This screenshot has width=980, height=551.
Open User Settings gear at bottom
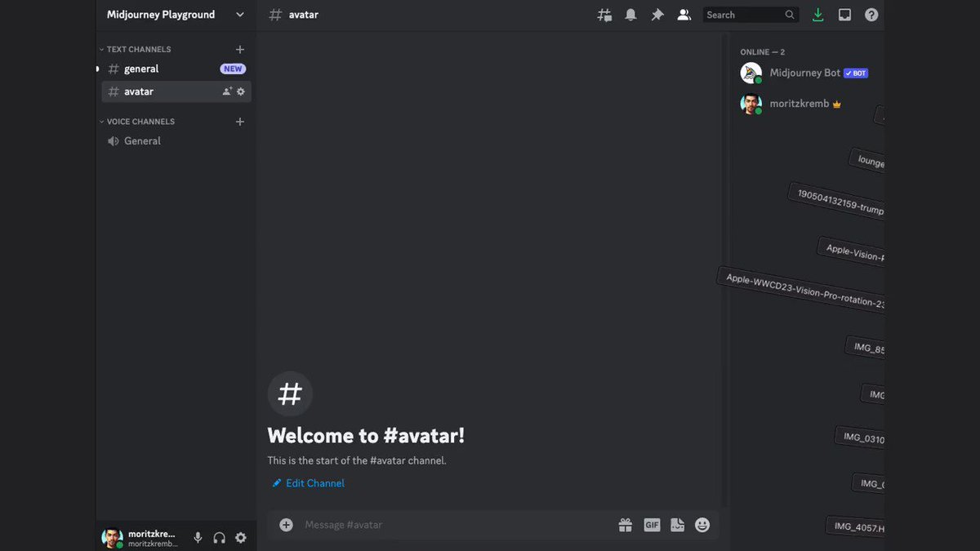tap(241, 538)
